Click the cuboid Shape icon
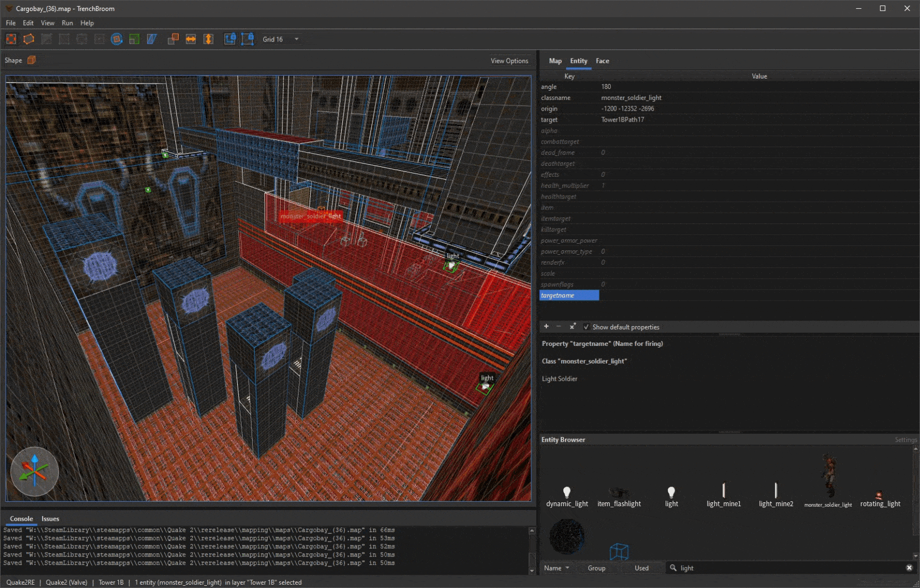The height and width of the screenshot is (588, 920). (x=32, y=60)
